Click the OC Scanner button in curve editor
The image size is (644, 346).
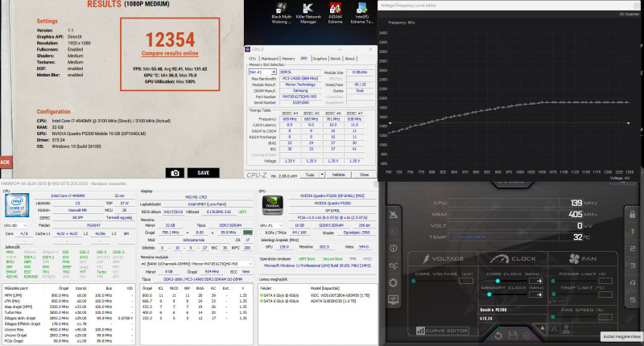point(630,14)
